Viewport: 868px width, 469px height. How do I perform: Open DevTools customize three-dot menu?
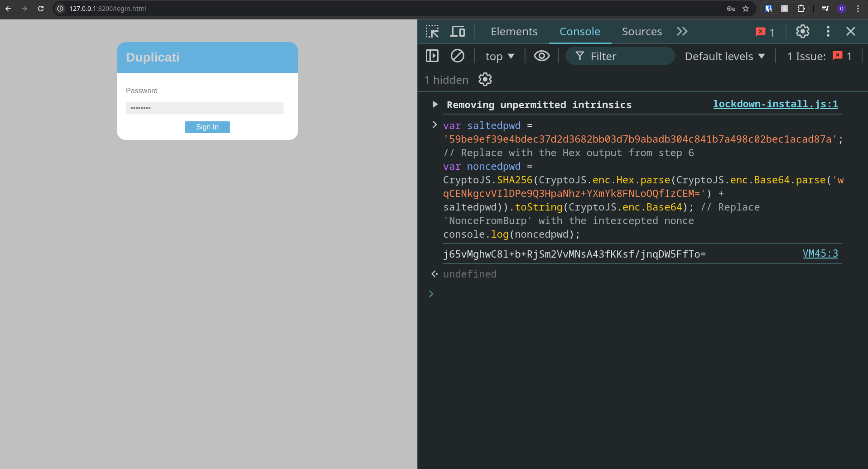click(828, 31)
